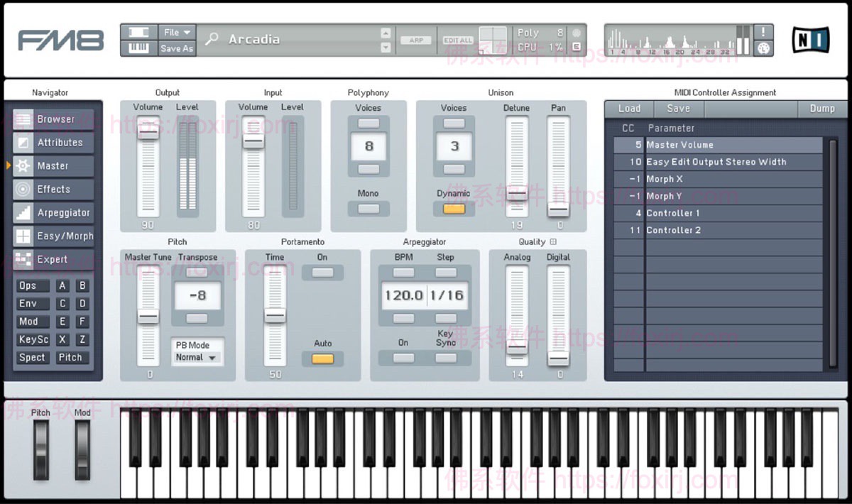Open the PB Mode dropdown set to Normal
852x504 pixels.
coord(197,358)
